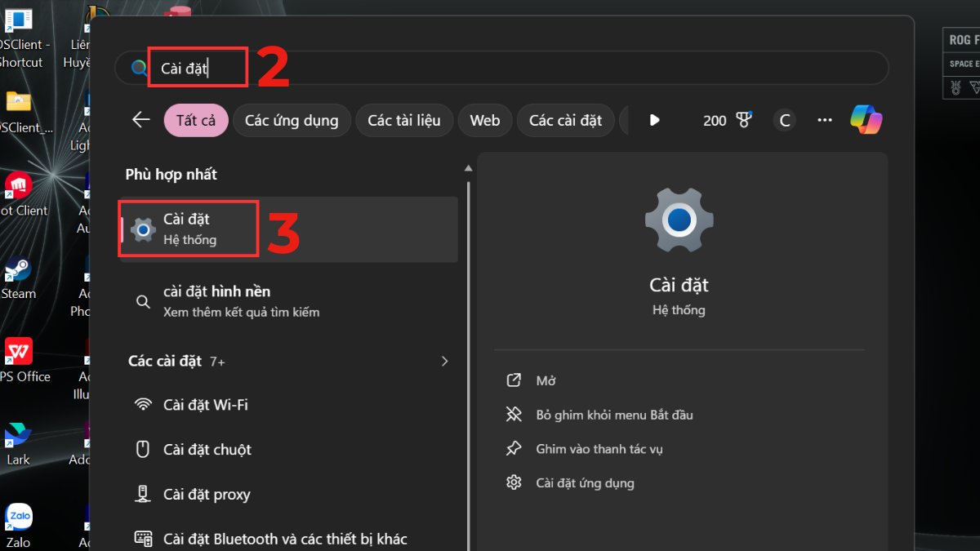980x551 pixels.
Task: Click the rewards trophy icon
Action: coord(743,120)
